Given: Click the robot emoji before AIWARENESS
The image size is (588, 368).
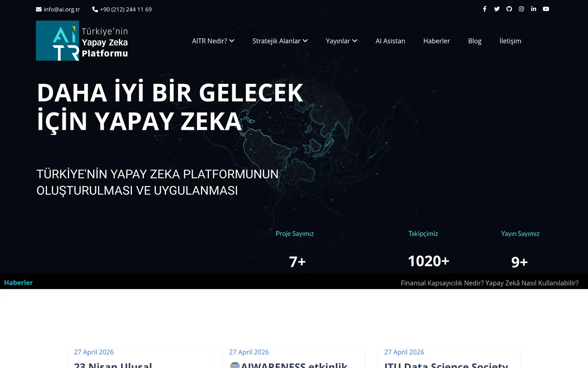Looking at the screenshot, I should point(235,365).
